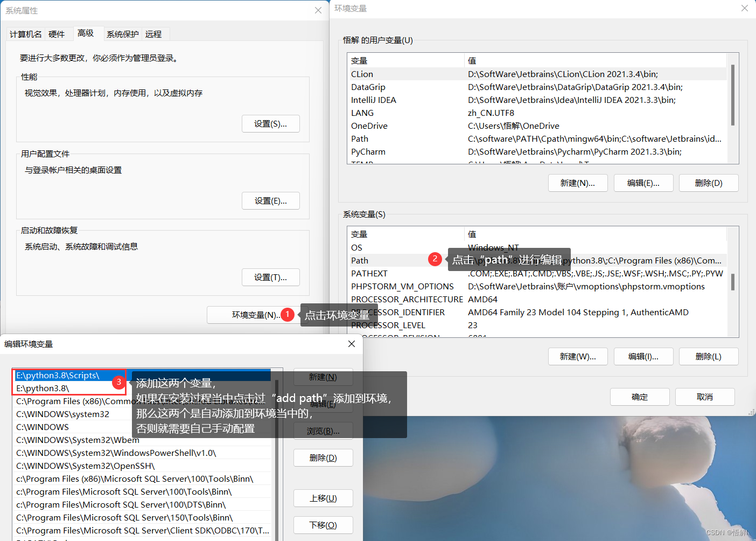756x541 pixels.
Task: Click 设置(E)... under 用户配置文件
Action: pos(271,201)
